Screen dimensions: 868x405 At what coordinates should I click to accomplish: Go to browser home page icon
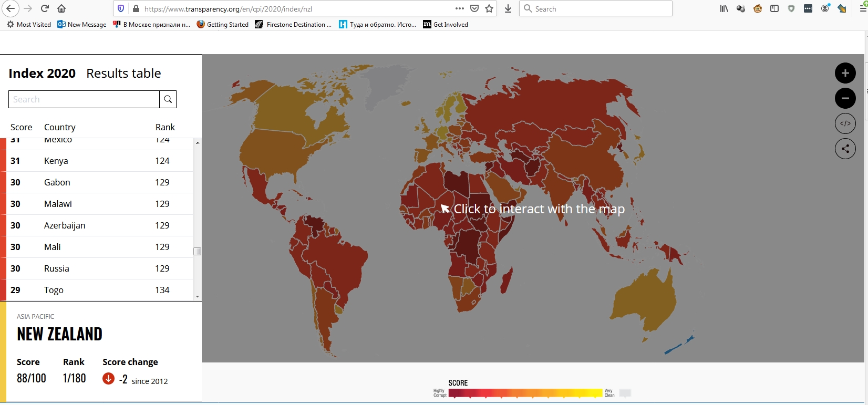point(61,8)
